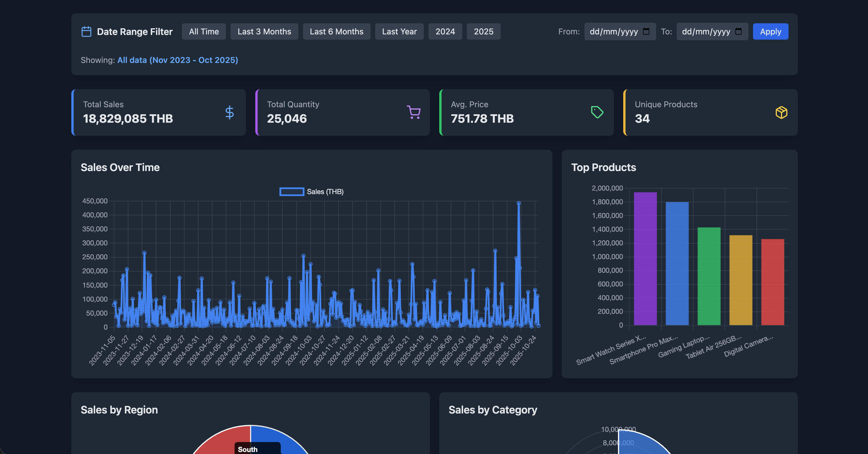Click the green Gaming Laptop bar
This screenshot has height=454, width=868.
pyautogui.click(x=709, y=277)
